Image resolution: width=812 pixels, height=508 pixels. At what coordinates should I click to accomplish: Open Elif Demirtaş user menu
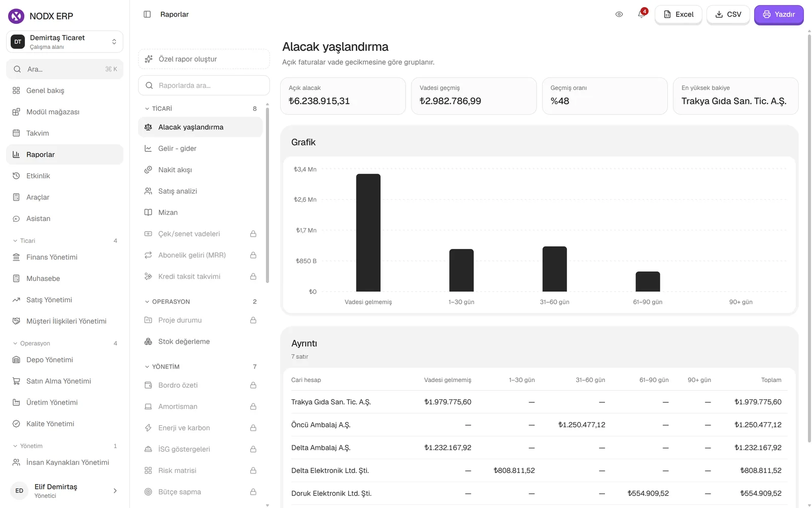pos(64,491)
